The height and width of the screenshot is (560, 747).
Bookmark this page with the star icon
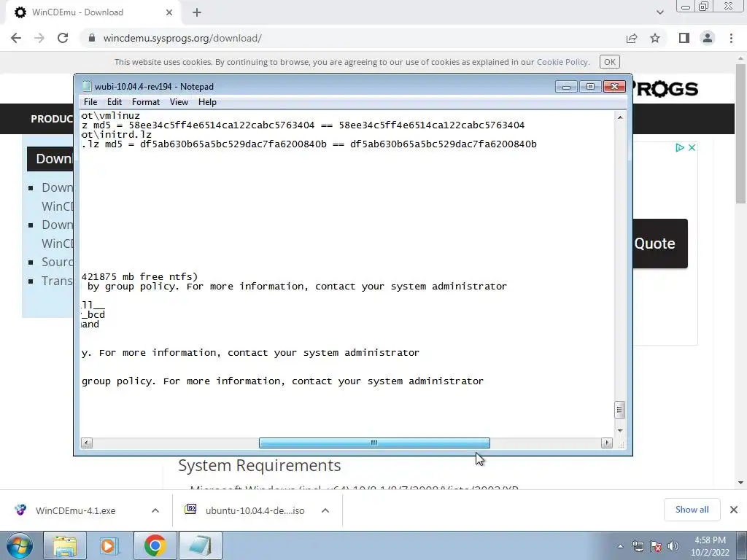coord(655,38)
